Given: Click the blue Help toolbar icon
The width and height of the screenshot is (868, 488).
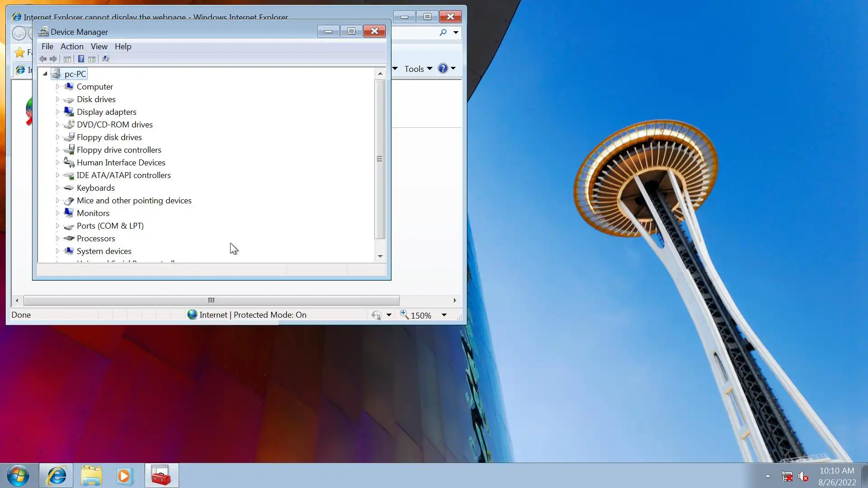Looking at the screenshot, I should point(81,59).
